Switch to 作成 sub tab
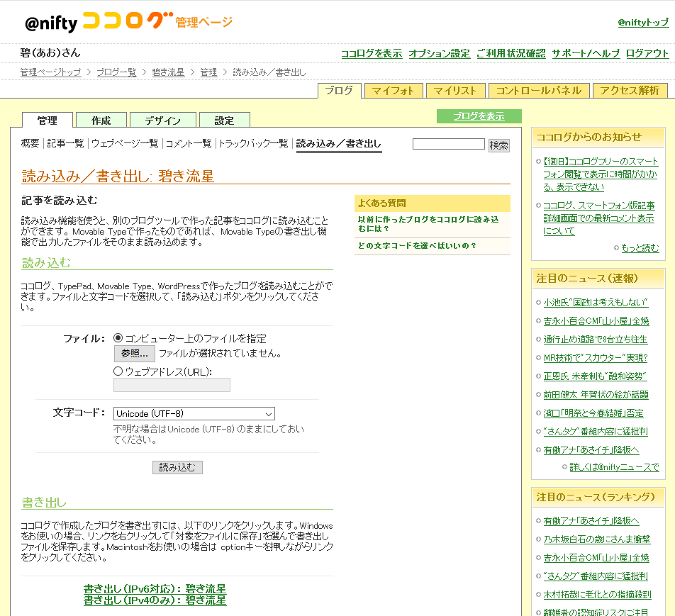Screen dimensions: 675x616 [101, 120]
